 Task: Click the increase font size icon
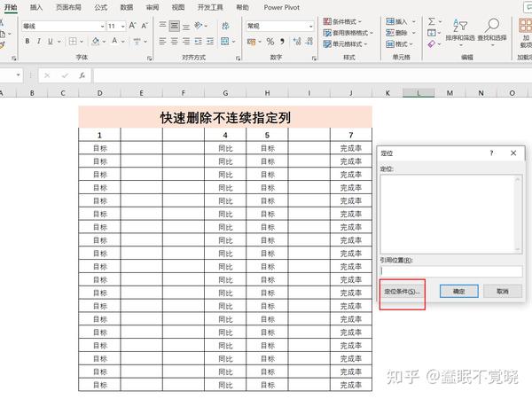pyautogui.click(x=133, y=26)
